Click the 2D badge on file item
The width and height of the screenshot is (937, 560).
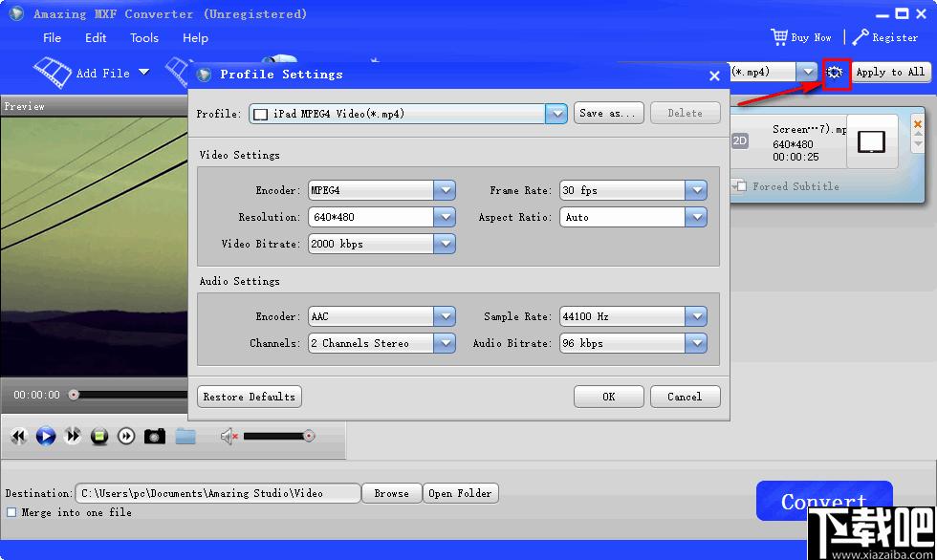[740, 140]
